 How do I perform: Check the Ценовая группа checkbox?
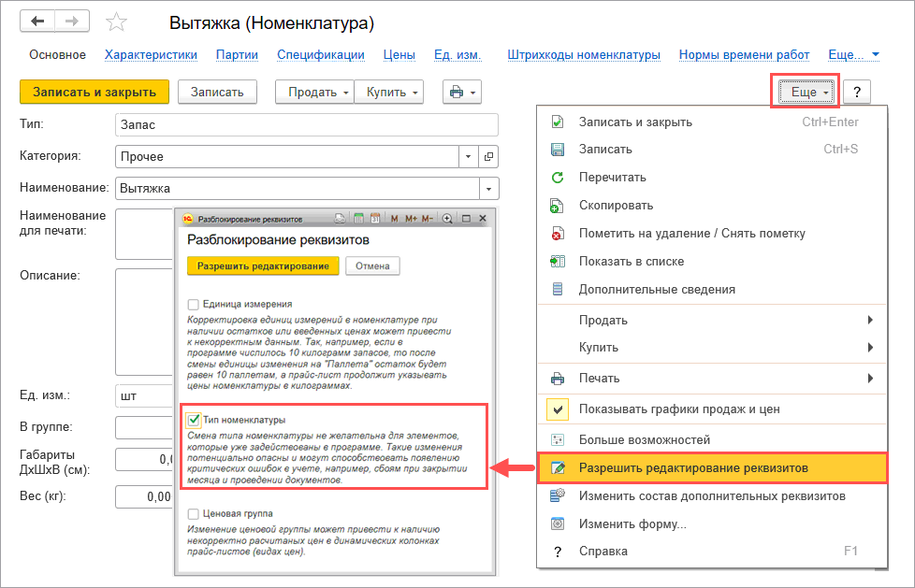[x=194, y=513]
